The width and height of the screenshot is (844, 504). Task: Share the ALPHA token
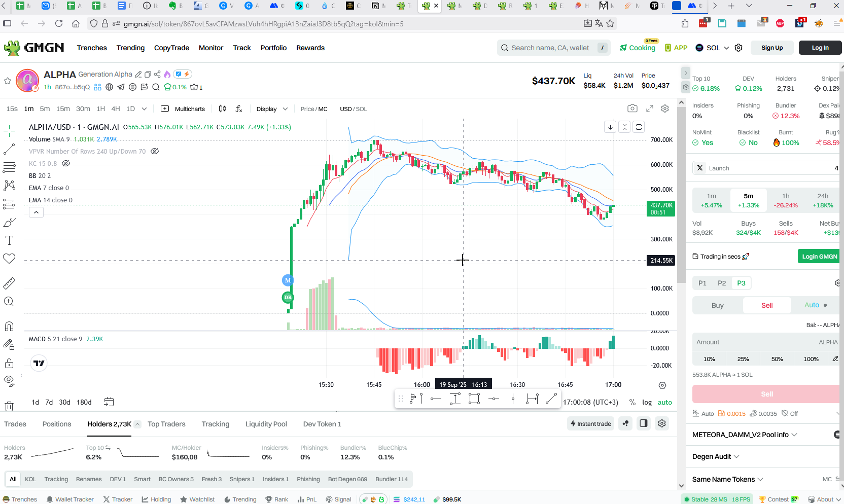[x=157, y=74]
